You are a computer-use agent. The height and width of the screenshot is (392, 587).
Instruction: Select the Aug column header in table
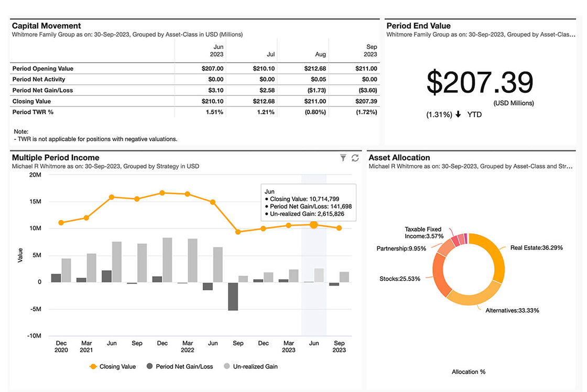320,55
